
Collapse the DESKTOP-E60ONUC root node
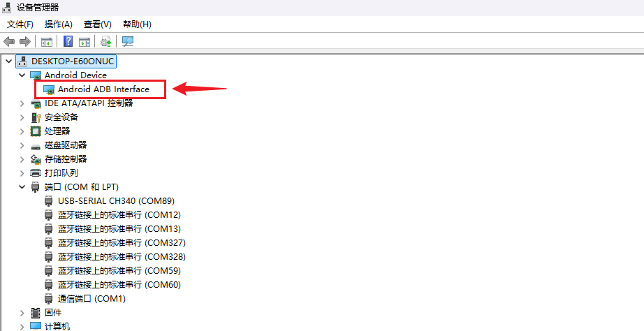8,61
